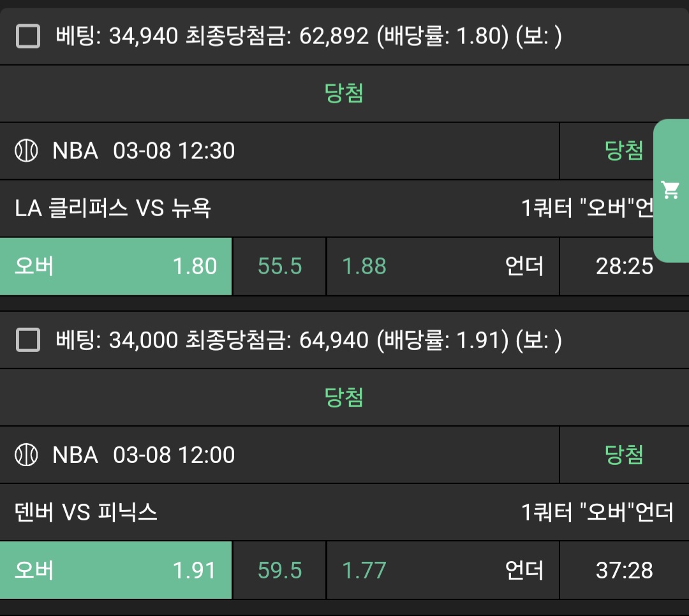The height and width of the screenshot is (616, 689).
Task: Choose 언더 1.88 for LA 클리퍼스 game
Action: pyautogui.click(x=443, y=267)
